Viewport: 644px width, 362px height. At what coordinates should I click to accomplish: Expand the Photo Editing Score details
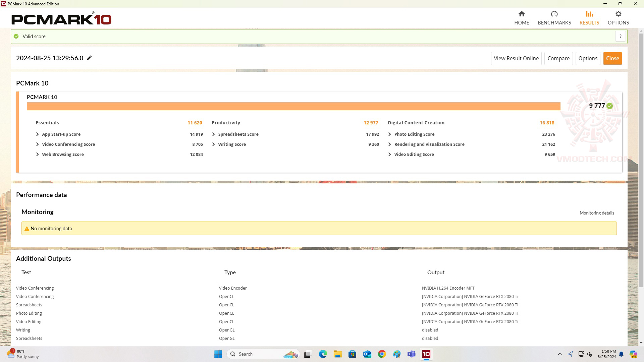[390, 134]
